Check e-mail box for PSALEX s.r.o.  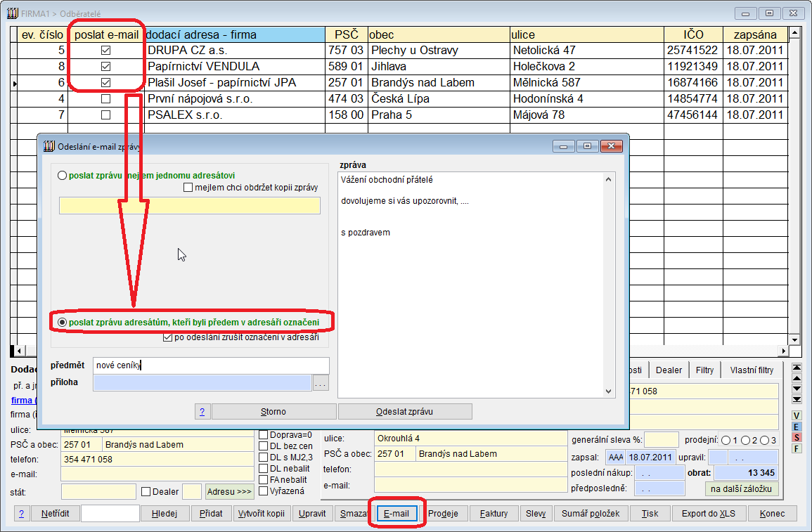coord(106,115)
